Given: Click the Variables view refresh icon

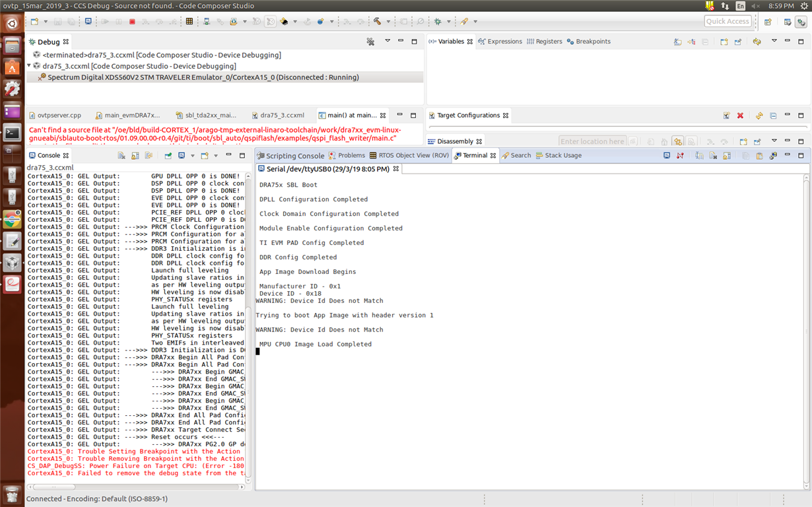Looking at the screenshot, I should coord(757,42).
